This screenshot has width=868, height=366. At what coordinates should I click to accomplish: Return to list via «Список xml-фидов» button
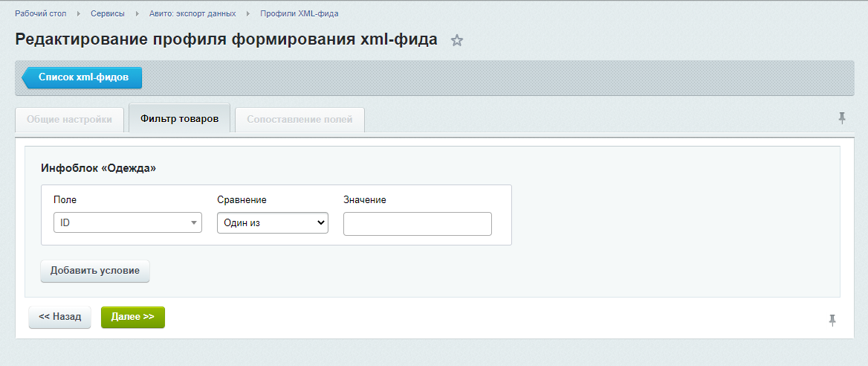[83, 77]
